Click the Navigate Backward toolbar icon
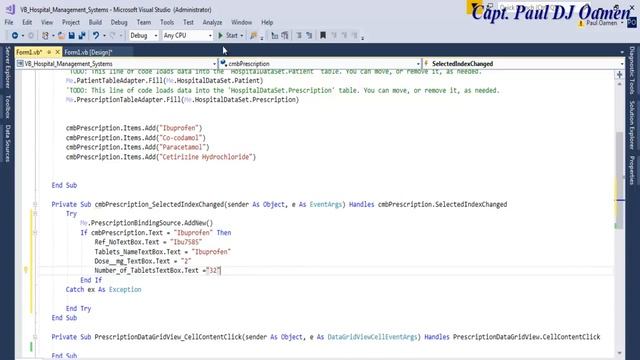The image size is (640, 360). [15, 36]
